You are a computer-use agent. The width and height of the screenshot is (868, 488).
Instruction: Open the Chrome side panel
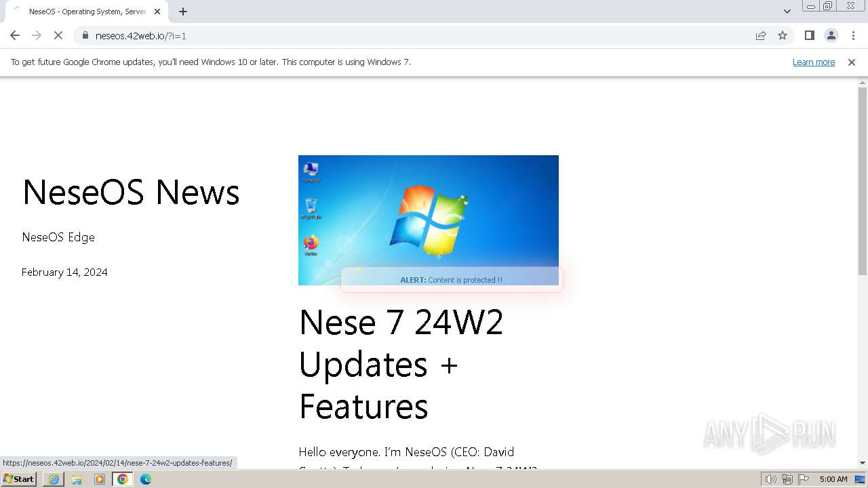click(x=809, y=35)
